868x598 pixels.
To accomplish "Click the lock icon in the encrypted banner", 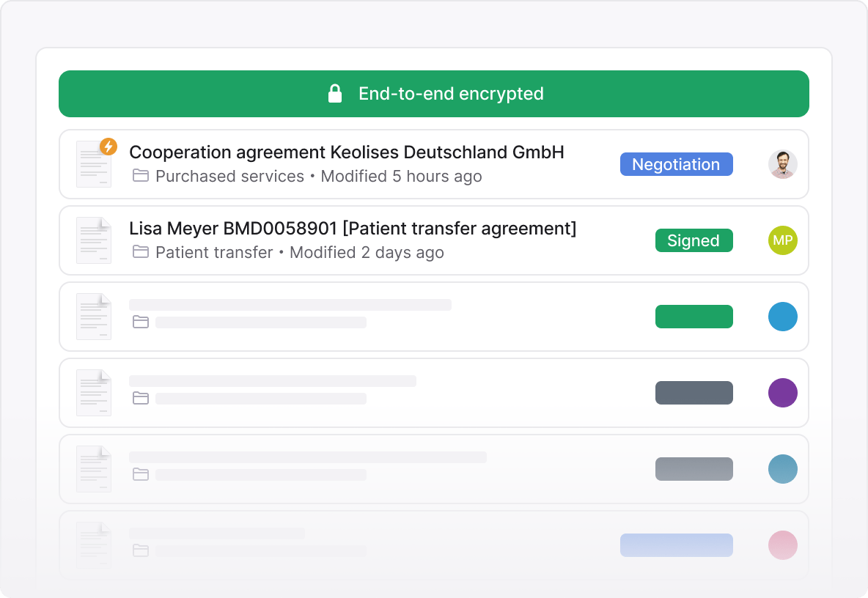I will pyautogui.click(x=335, y=93).
